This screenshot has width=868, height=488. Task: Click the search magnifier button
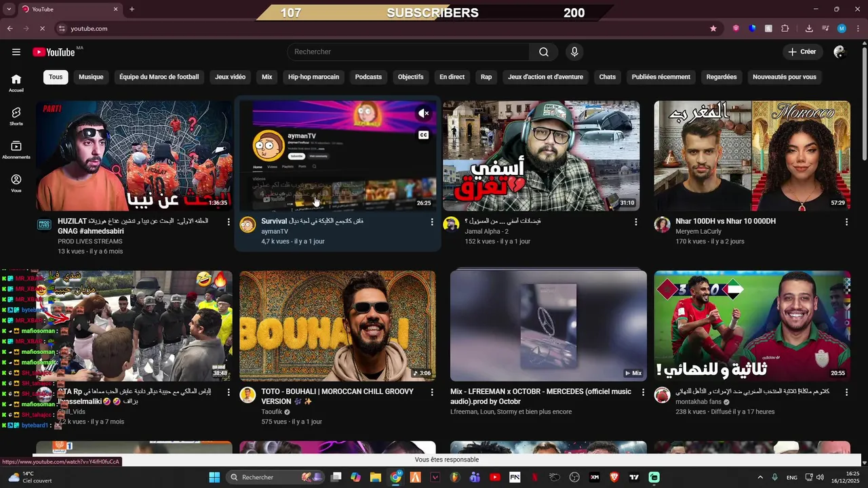pyautogui.click(x=544, y=52)
